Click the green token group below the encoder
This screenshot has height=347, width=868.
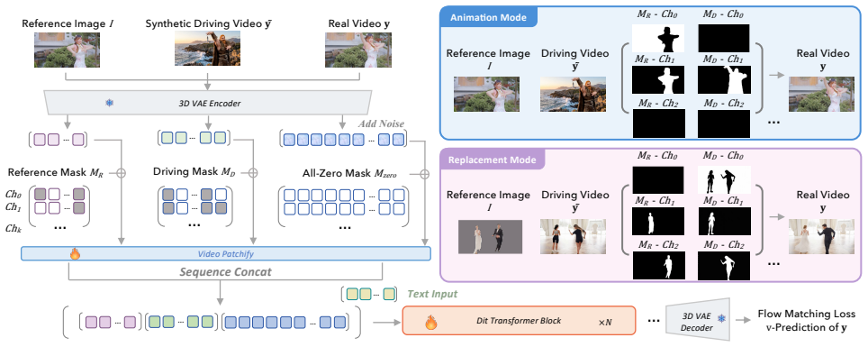coord(193,137)
